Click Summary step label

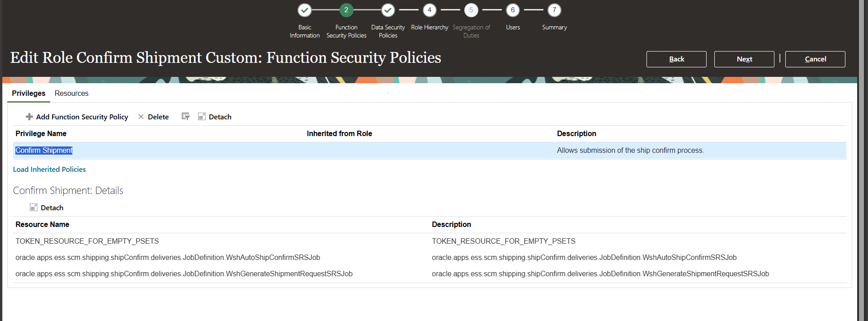(x=554, y=27)
